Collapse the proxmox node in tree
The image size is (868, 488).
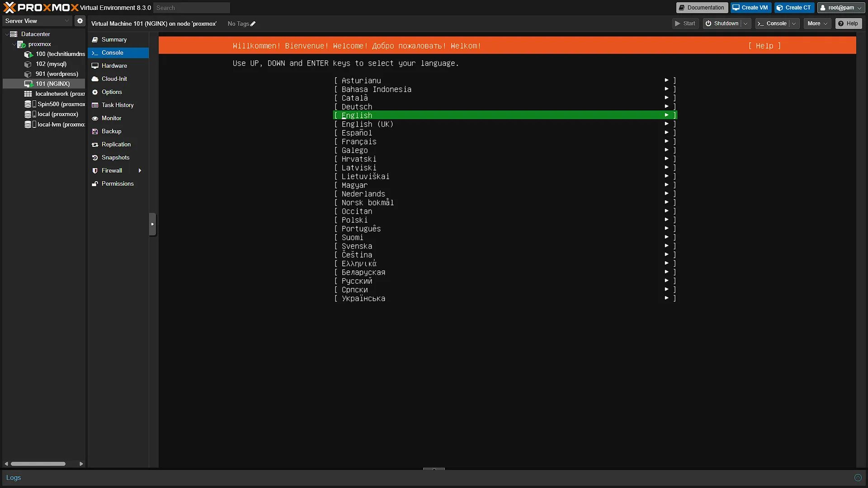[14, 44]
